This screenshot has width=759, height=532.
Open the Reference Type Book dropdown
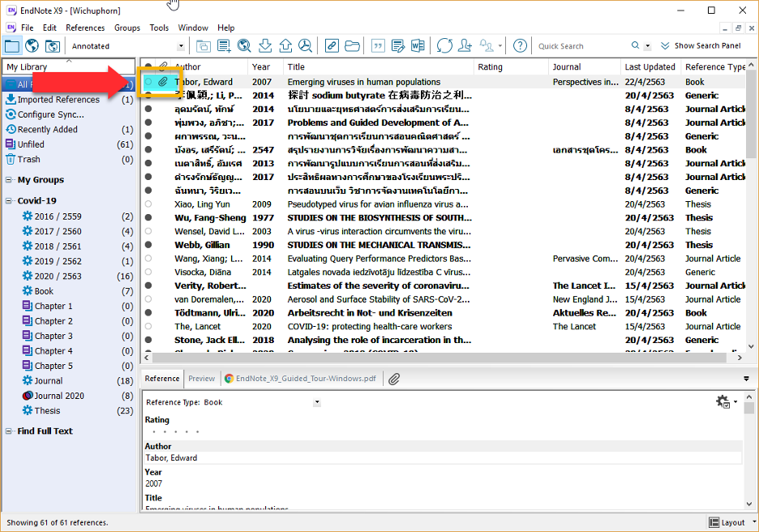click(316, 402)
